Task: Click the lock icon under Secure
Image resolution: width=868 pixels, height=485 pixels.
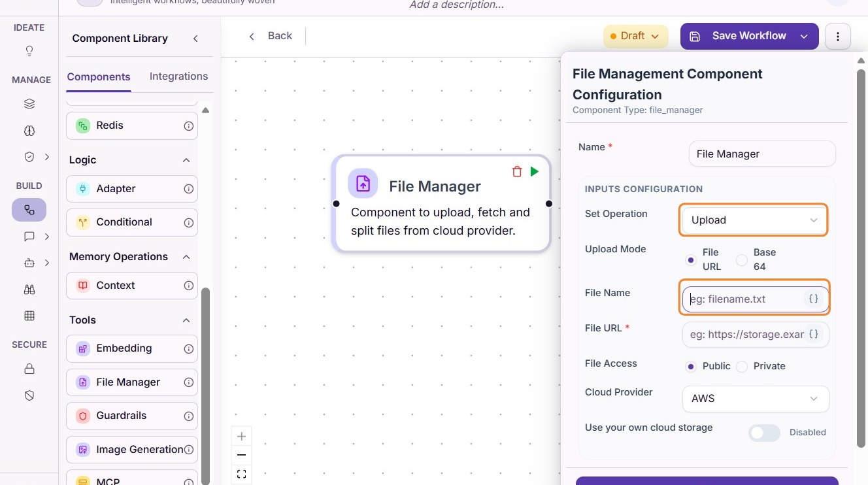Action: tap(29, 369)
